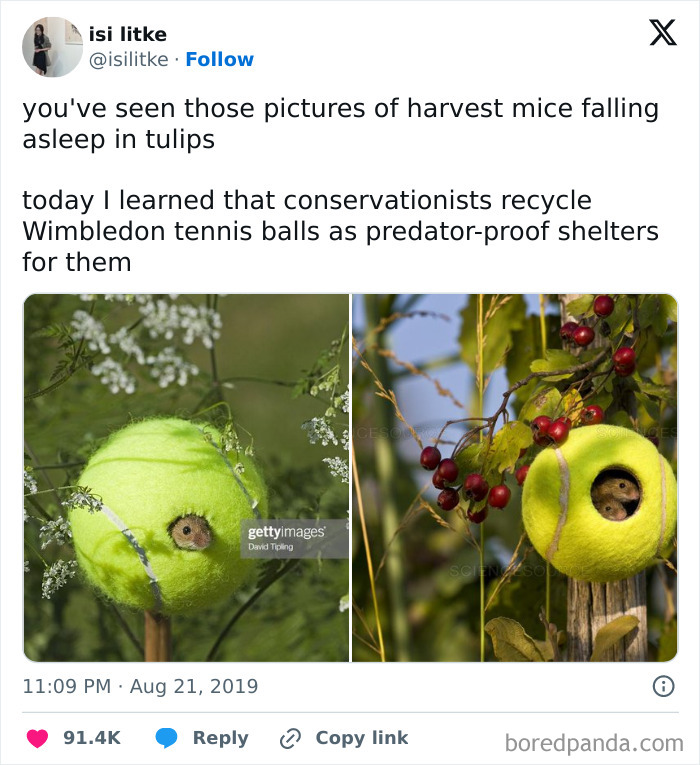The height and width of the screenshot is (765, 700).
Task: Click the @isilitke handle
Action: [x=129, y=60]
